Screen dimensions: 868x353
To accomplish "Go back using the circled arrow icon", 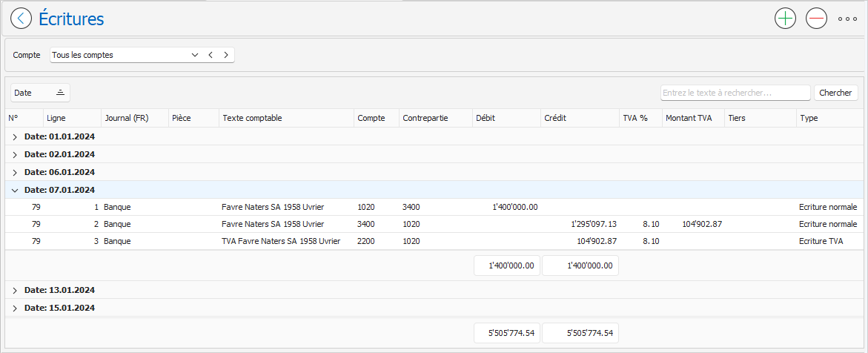I will pyautogui.click(x=21, y=19).
